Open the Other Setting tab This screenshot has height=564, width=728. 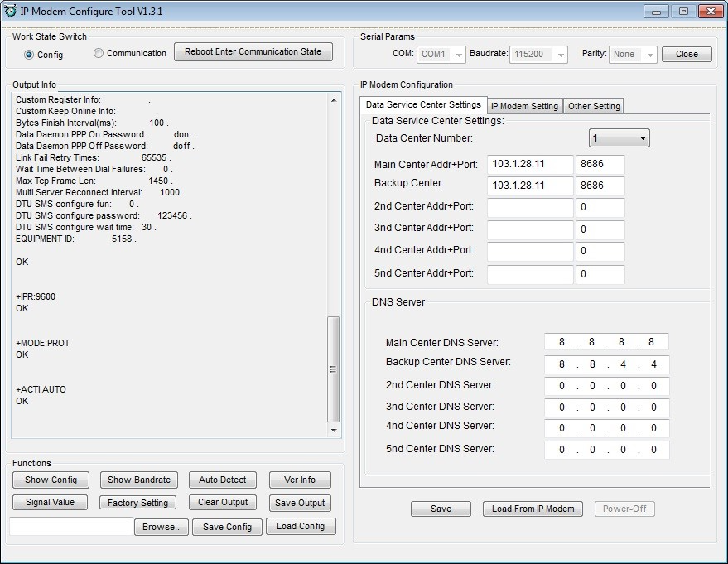tap(594, 106)
